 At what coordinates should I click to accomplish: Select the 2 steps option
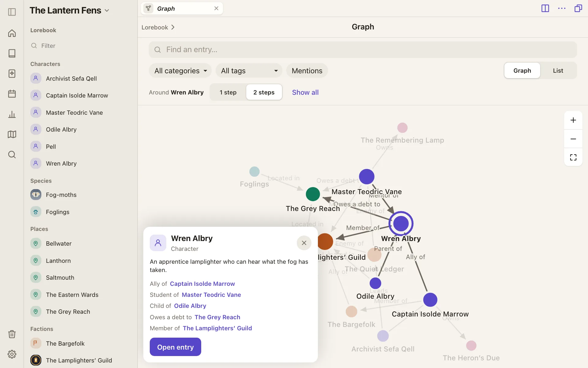point(264,92)
